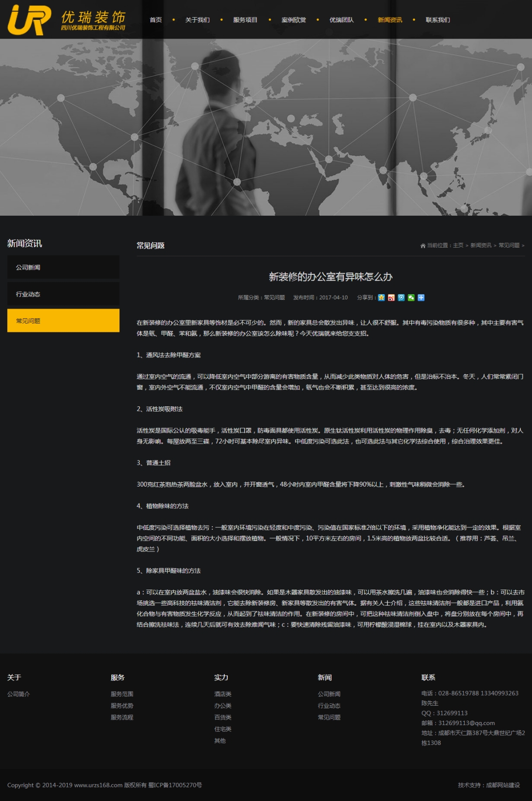
Task: Open footer link 服务优势
Action: pyautogui.click(x=122, y=705)
